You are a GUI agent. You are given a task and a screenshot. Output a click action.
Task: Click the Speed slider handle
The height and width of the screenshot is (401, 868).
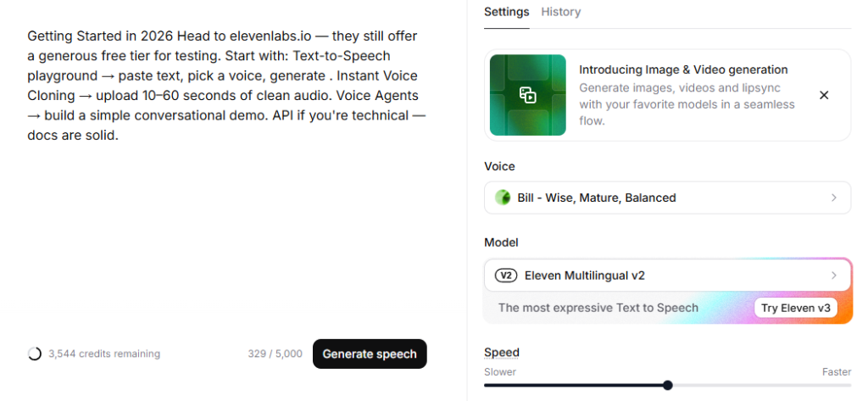668,385
